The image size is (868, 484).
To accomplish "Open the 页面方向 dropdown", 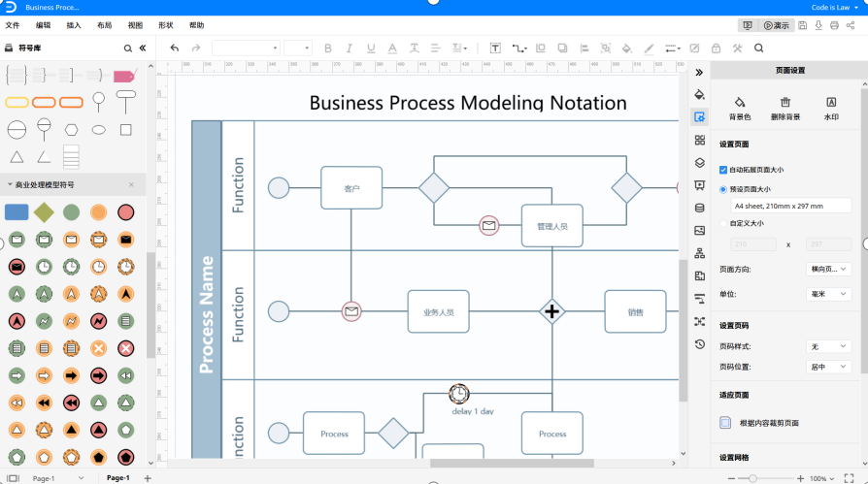I will (x=829, y=270).
